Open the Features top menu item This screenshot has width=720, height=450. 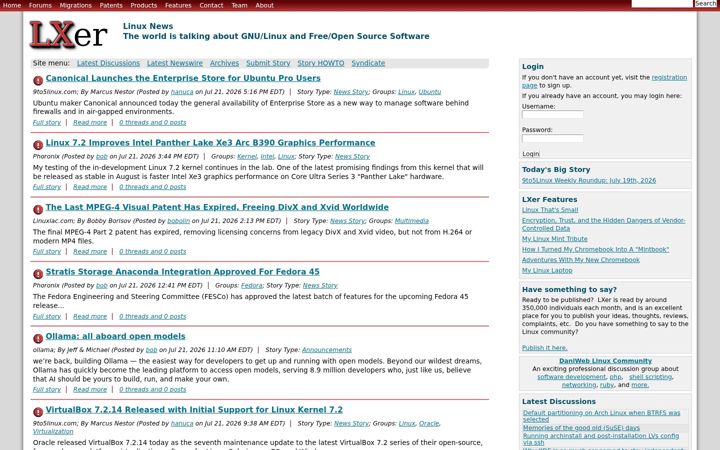click(178, 5)
